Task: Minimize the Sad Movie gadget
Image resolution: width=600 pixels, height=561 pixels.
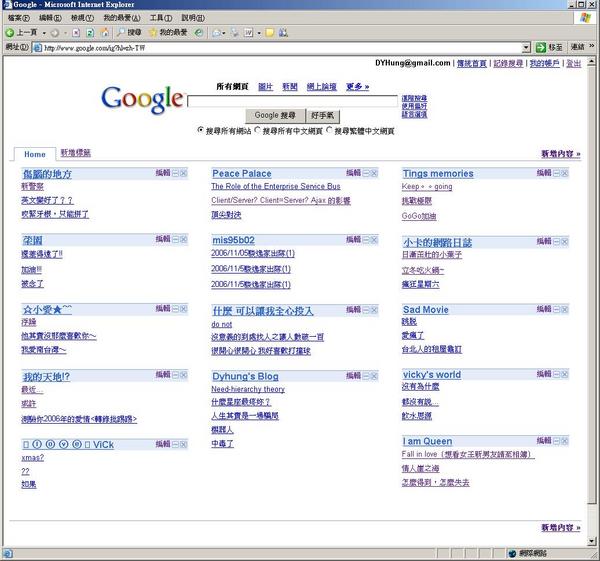Action: tap(557, 310)
